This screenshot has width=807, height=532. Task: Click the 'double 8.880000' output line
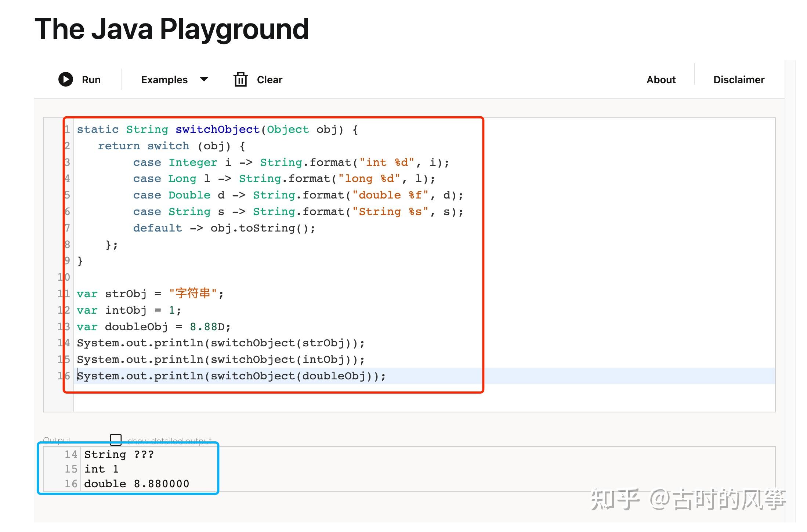click(137, 483)
